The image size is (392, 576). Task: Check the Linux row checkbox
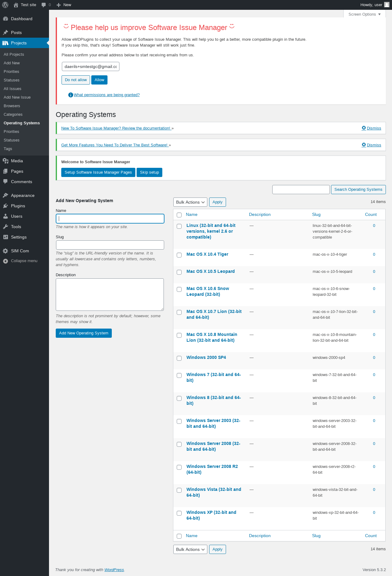click(x=179, y=226)
